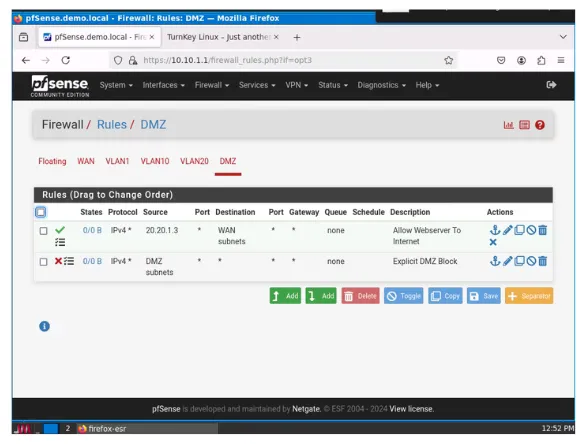Open the View license link
The width and height of the screenshot is (587, 444).
click(411, 409)
